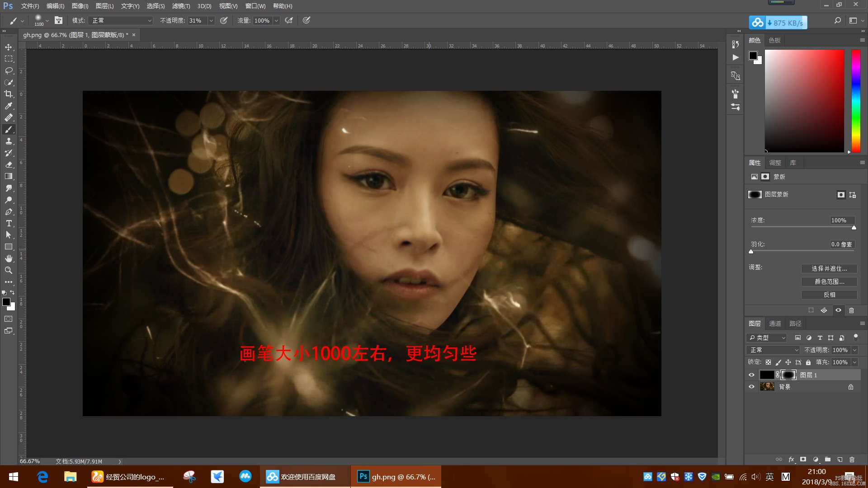The image size is (868, 488).
Task: Select the Pen tool
Action: click(x=9, y=211)
